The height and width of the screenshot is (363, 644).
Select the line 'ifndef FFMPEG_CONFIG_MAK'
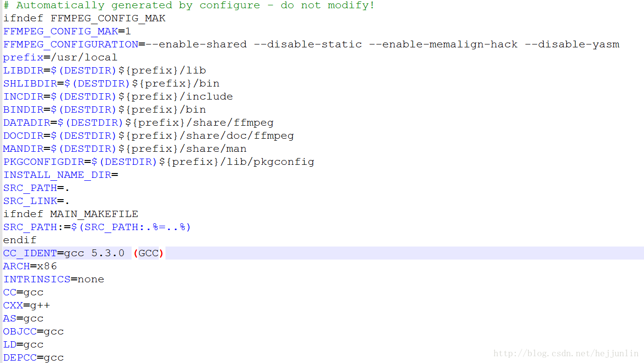[x=84, y=18]
